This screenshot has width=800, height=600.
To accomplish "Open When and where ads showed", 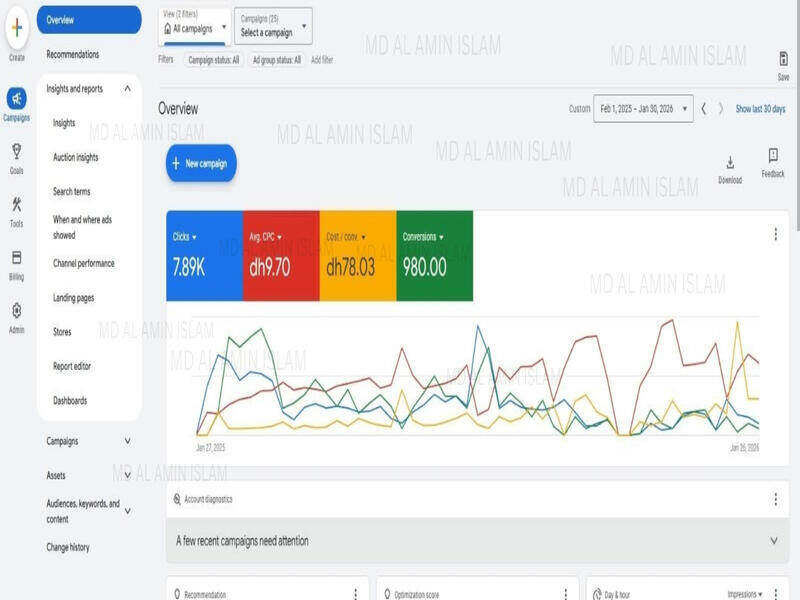I will point(82,227).
